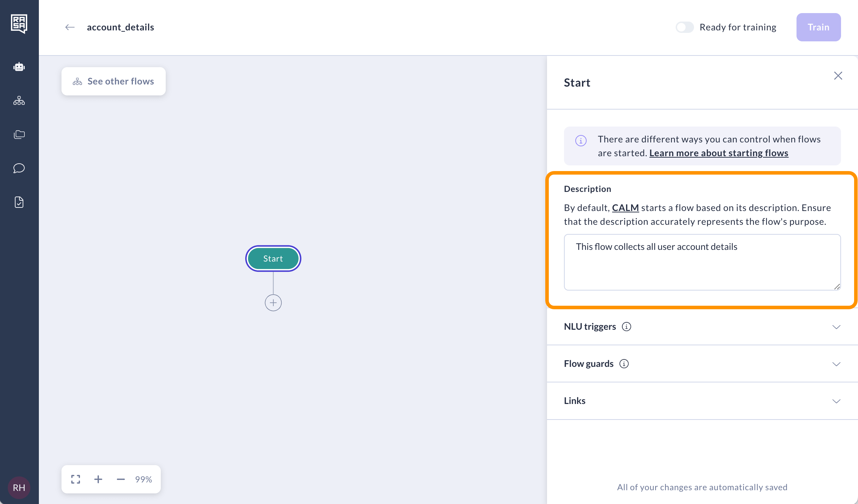Open the assistant robot sidebar icon
This screenshot has width=858, height=504.
point(19,67)
